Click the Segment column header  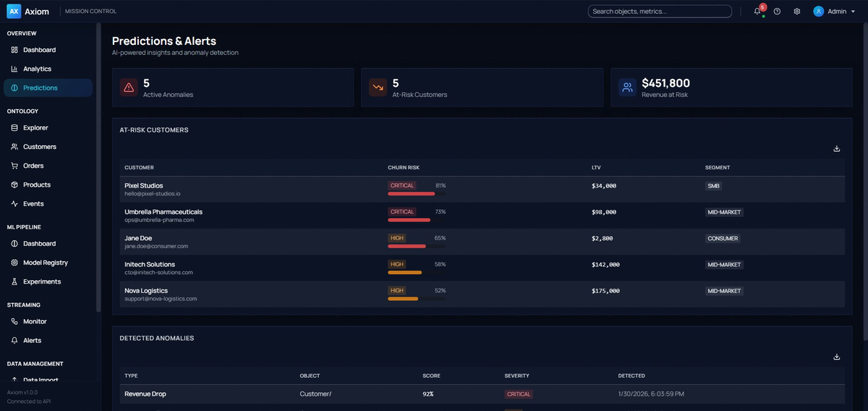(x=718, y=168)
